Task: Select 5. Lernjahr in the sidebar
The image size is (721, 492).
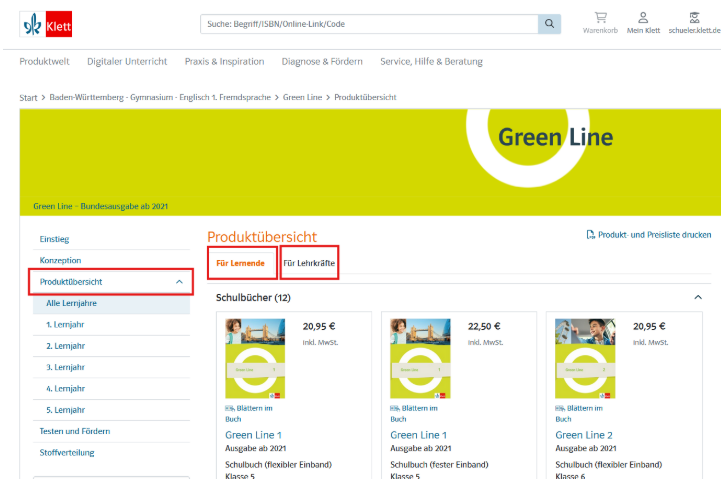Action: coord(65,410)
